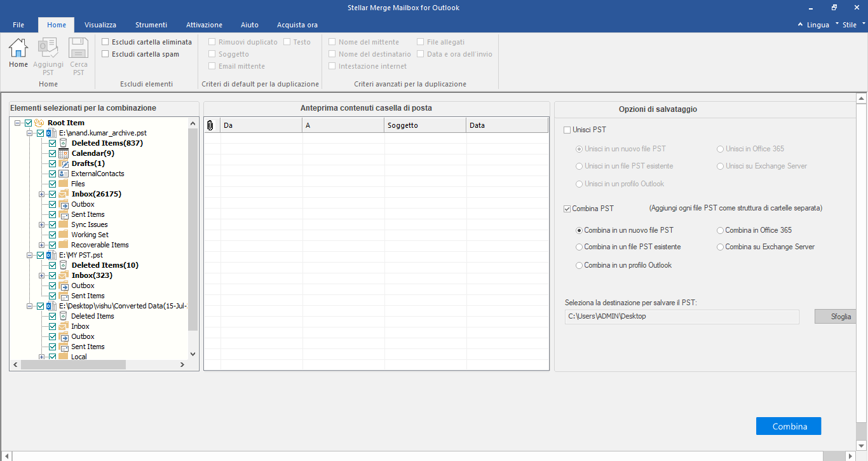Screen dimensions: 868x461
Task: Open the Acquista ora tab
Action: tap(297, 25)
